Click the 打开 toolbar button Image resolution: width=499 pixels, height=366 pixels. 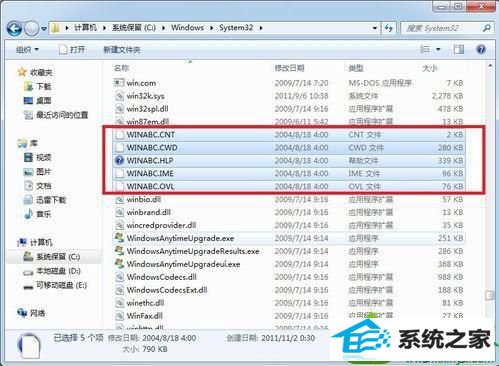pyautogui.click(x=72, y=50)
